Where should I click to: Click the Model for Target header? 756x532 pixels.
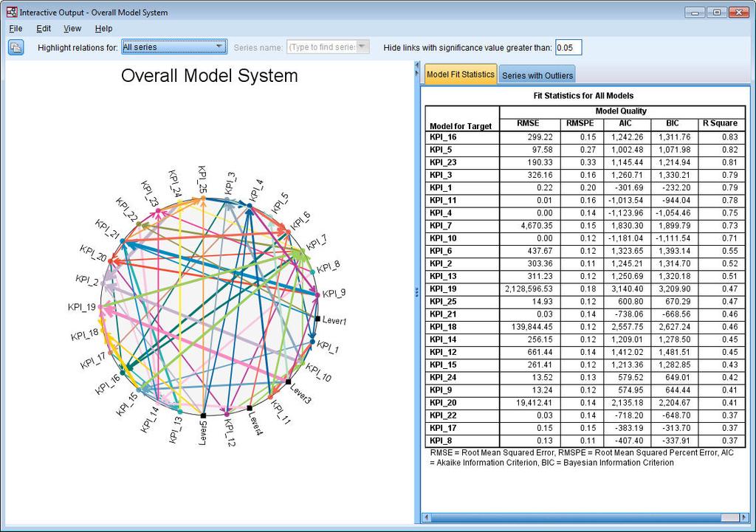(461, 126)
